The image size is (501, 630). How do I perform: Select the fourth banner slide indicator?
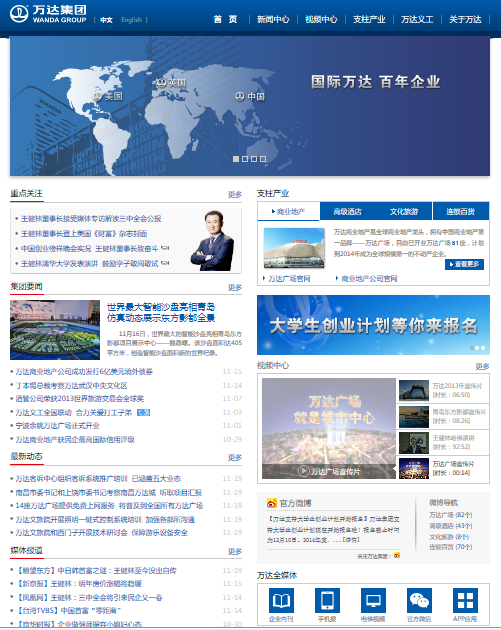point(263,159)
